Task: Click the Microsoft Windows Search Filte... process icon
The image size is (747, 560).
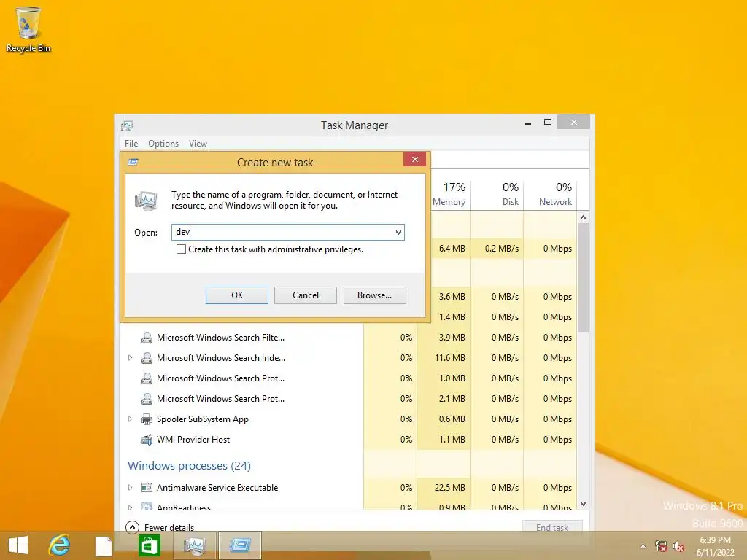Action: [146, 338]
